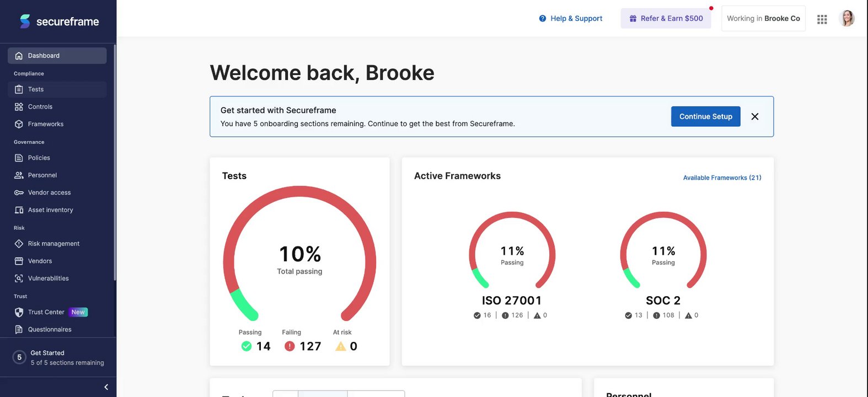Click SOC 2 failing alert icon
This screenshot has width=868, height=397.
[x=656, y=315]
